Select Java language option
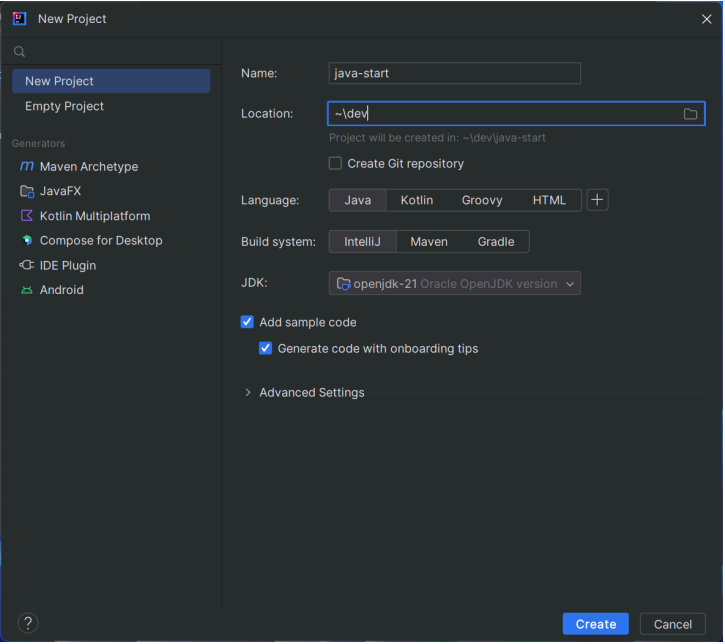 [x=357, y=200]
